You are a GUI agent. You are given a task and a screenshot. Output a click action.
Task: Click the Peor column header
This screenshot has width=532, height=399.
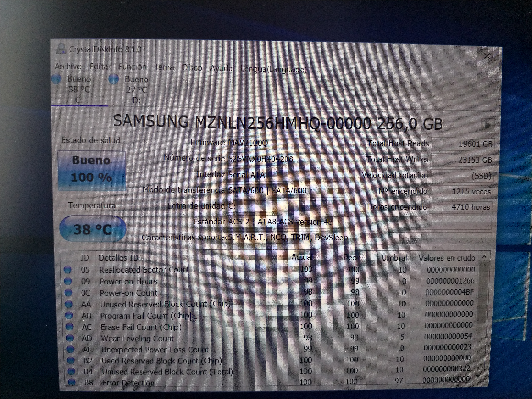(351, 258)
